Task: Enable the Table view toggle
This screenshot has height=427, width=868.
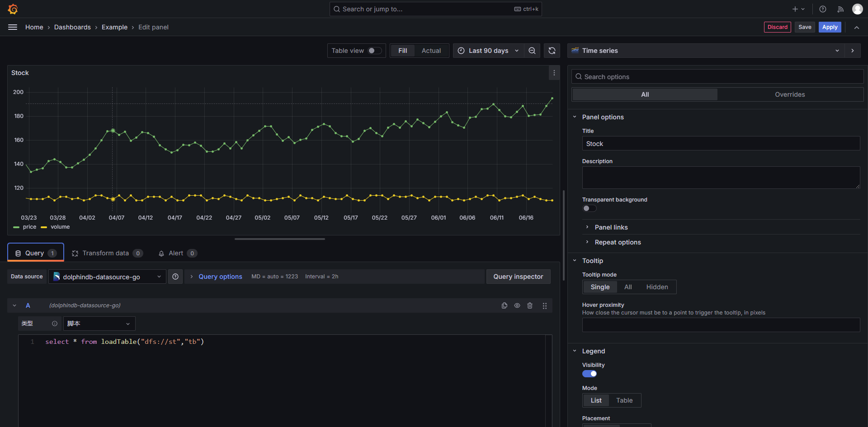Action: pyautogui.click(x=374, y=51)
